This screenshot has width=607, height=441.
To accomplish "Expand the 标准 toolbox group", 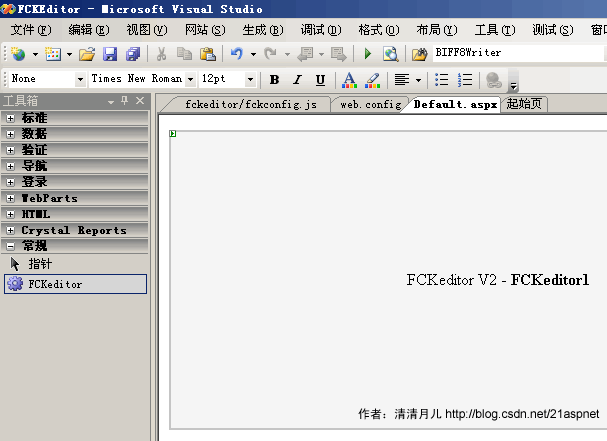I will point(10,118).
